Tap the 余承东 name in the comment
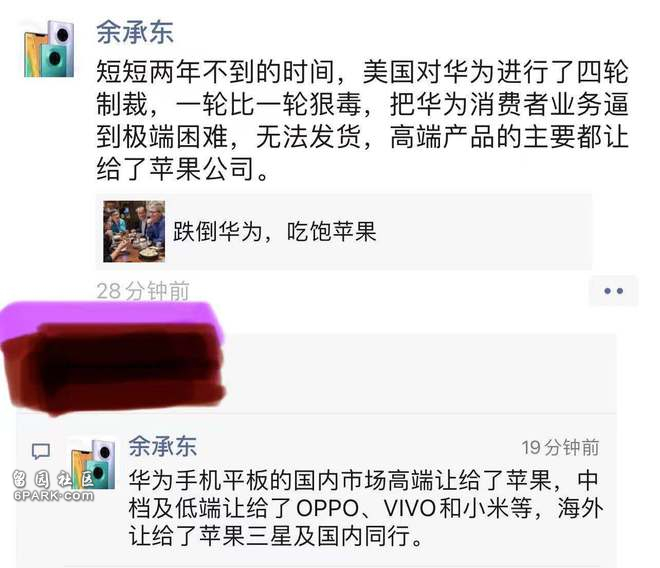Screen dimensions: 660x568 [162, 446]
